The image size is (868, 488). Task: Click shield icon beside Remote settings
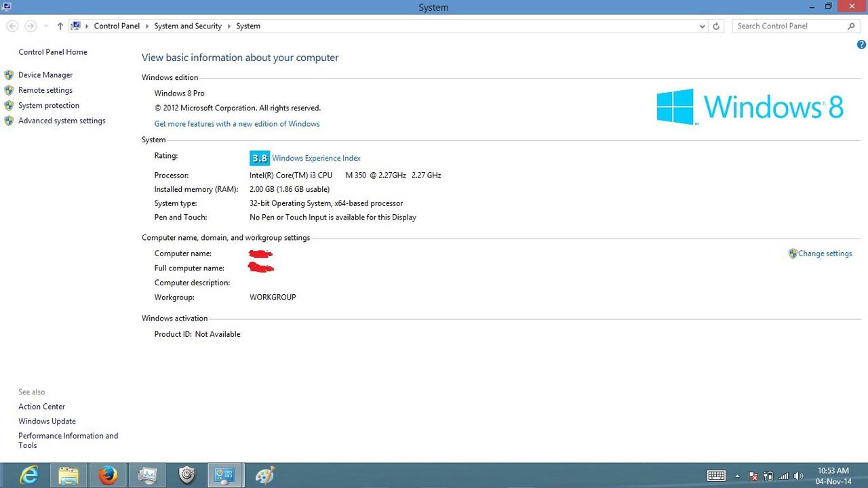(9, 90)
